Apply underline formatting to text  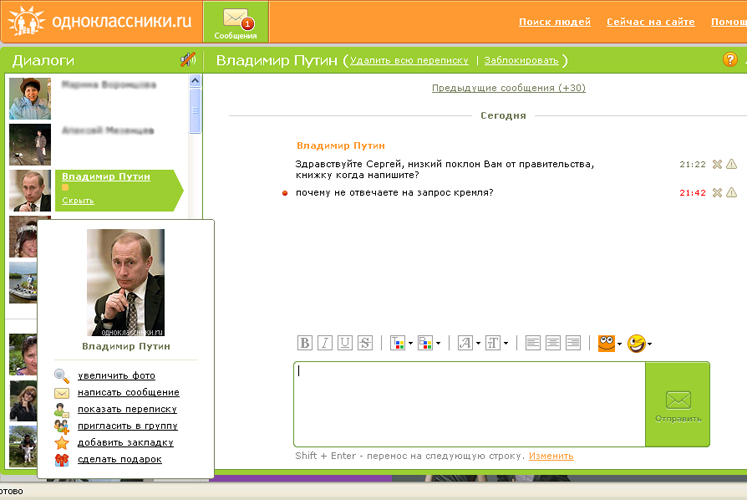click(345, 343)
